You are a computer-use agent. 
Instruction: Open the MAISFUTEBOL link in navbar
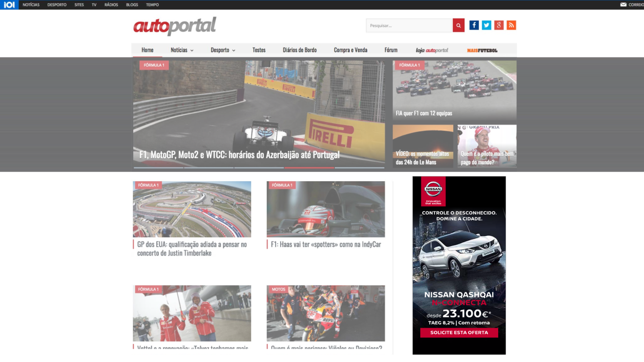pos(482,51)
